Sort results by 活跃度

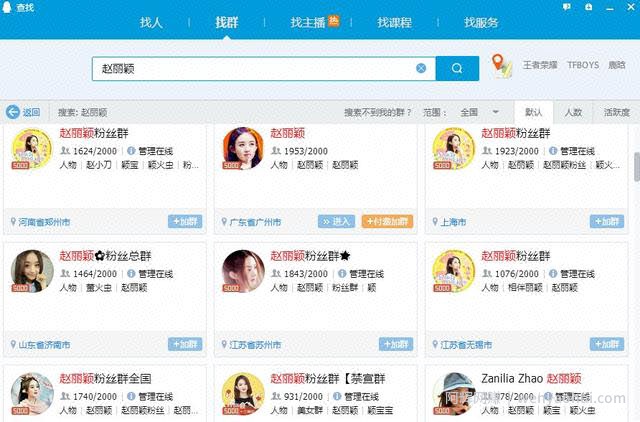pos(617,112)
